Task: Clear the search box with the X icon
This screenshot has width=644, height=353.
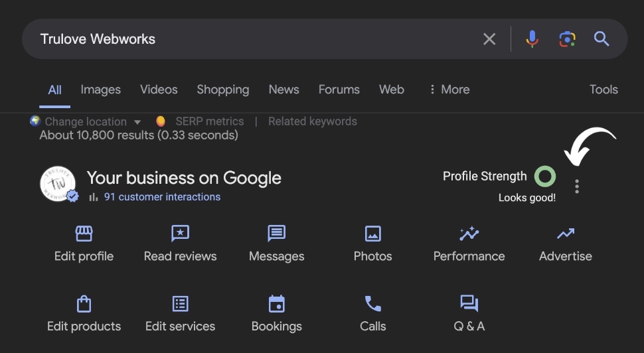Action: click(x=489, y=39)
